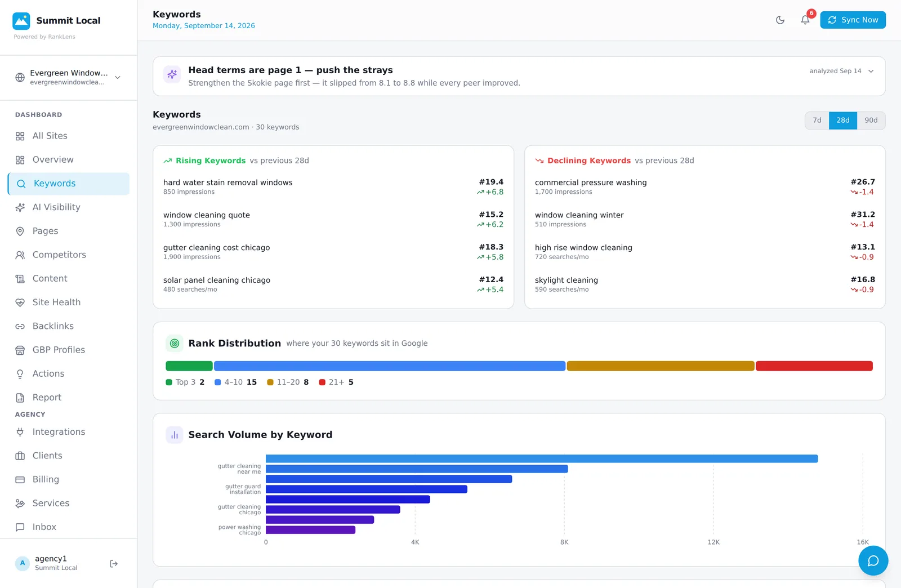Select the 28d time range

[x=843, y=121]
